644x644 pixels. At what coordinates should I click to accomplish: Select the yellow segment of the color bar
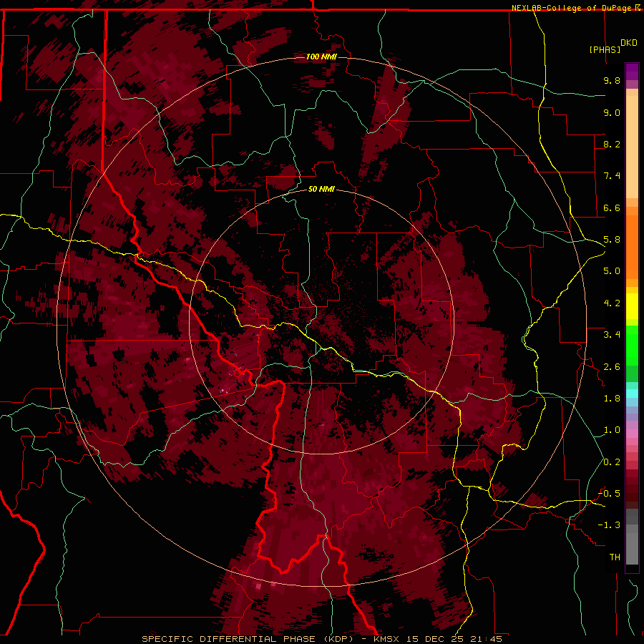[x=632, y=306]
